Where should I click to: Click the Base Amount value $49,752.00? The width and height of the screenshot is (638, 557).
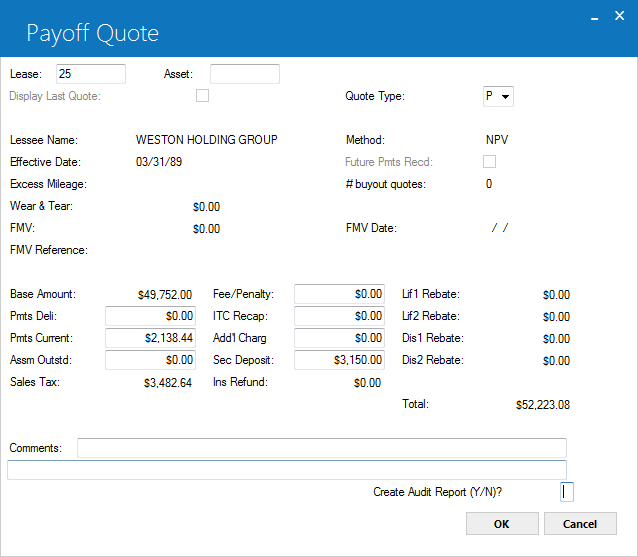pos(165,295)
